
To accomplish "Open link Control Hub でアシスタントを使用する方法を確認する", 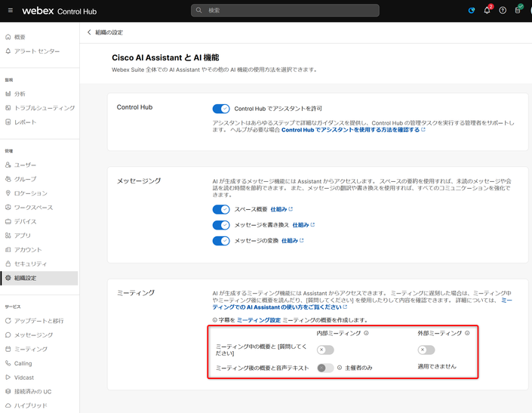I will pyautogui.click(x=353, y=130).
